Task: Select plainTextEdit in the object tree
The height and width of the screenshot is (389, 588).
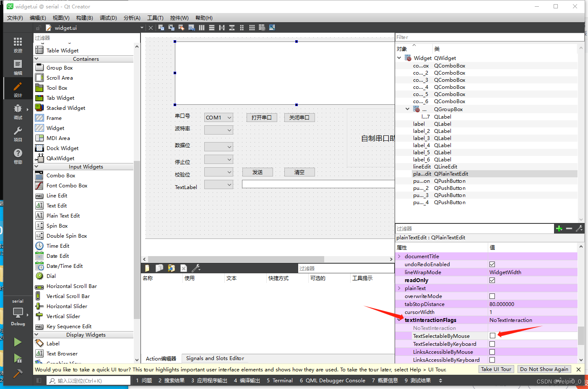Action: click(422, 174)
